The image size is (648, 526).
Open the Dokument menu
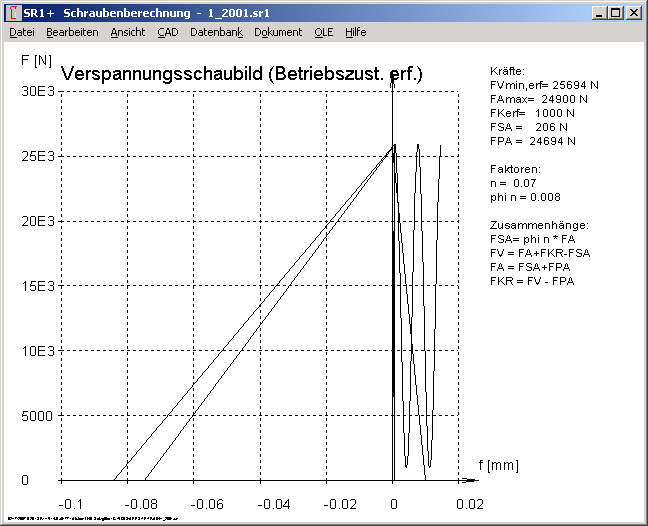point(278,32)
